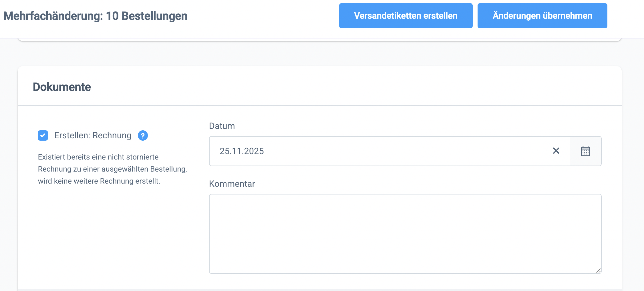Apply changes with Änderungen übernehmen

pyautogui.click(x=542, y=16)
